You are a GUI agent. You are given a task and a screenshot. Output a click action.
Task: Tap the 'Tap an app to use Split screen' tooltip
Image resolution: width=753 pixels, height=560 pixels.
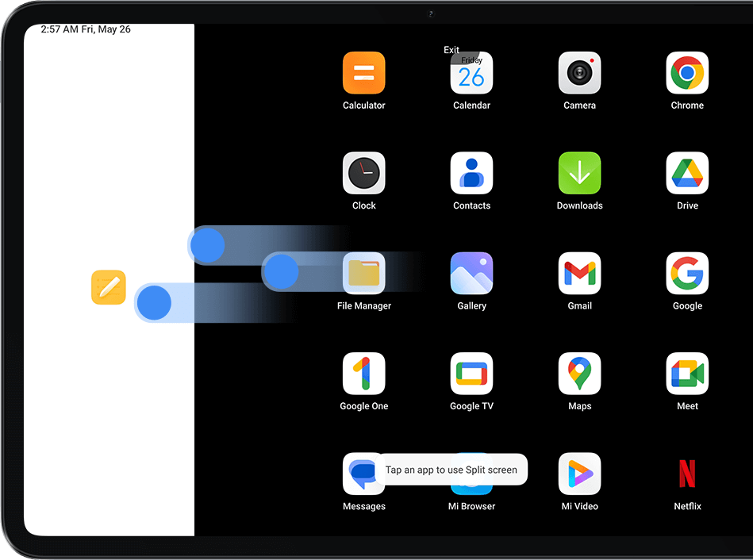(451, 470)
